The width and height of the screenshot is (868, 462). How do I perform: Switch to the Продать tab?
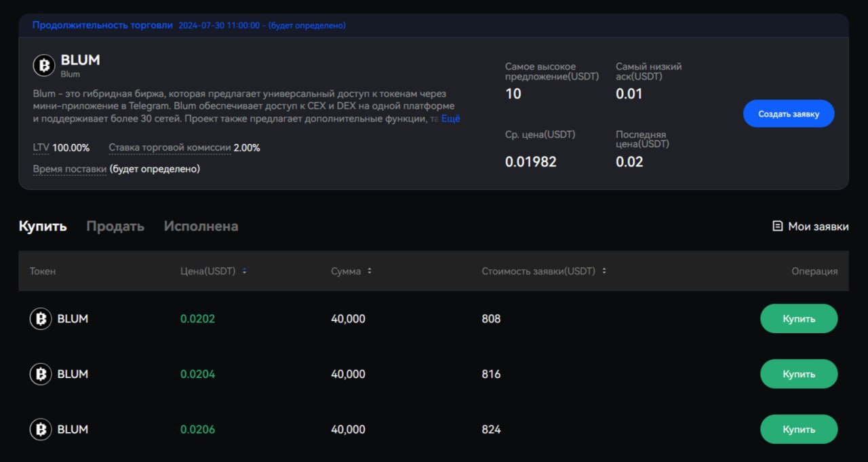(x=115, y=226)
